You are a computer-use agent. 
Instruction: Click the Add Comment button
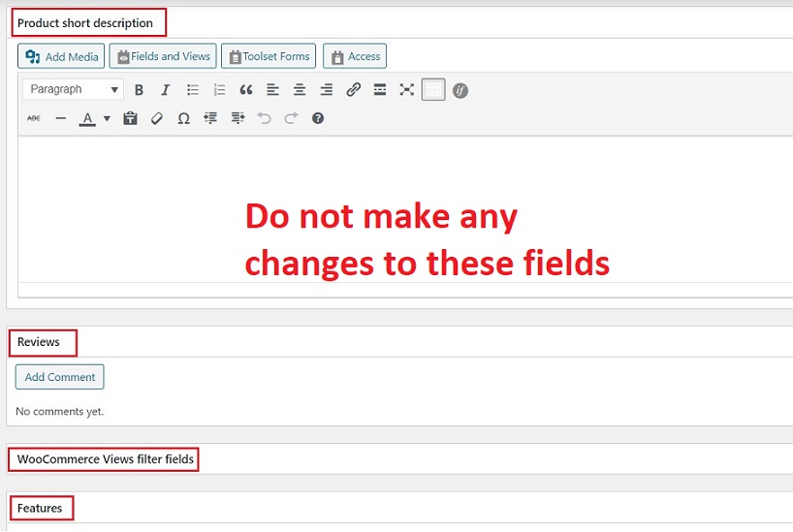tap(60, 377)
